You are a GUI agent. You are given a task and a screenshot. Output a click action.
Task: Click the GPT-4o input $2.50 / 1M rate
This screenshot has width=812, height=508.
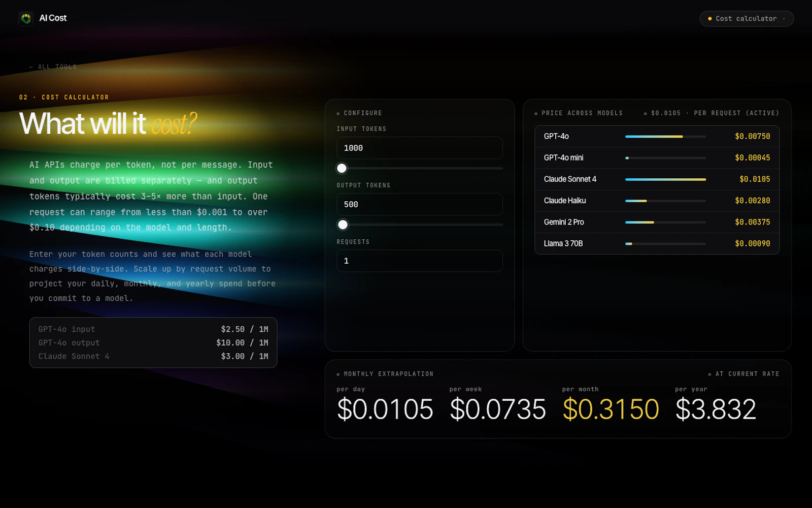[245, 329]
